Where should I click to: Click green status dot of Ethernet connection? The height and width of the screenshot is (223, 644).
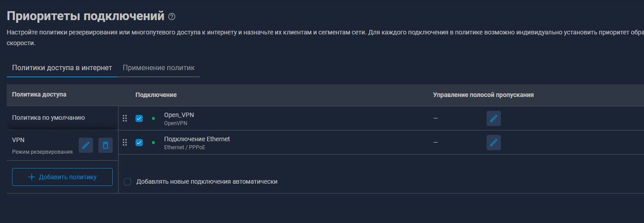coord(153,143)
